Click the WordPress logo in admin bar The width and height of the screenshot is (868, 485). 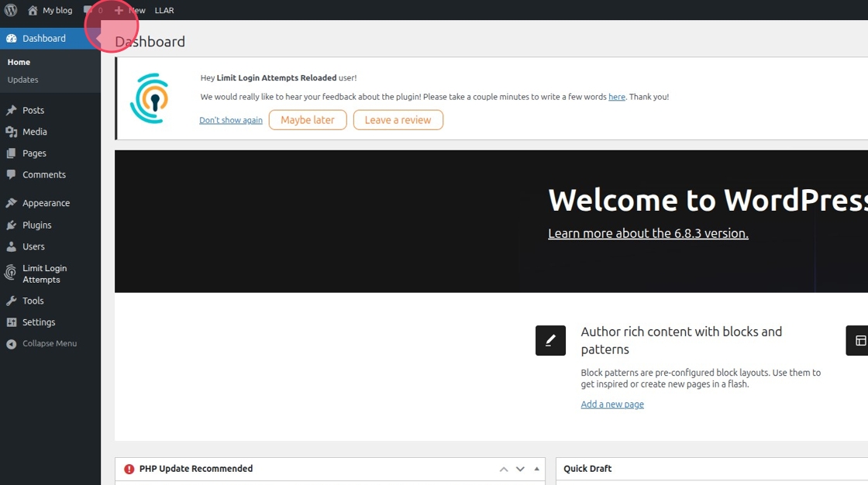[x=11, y=10]
